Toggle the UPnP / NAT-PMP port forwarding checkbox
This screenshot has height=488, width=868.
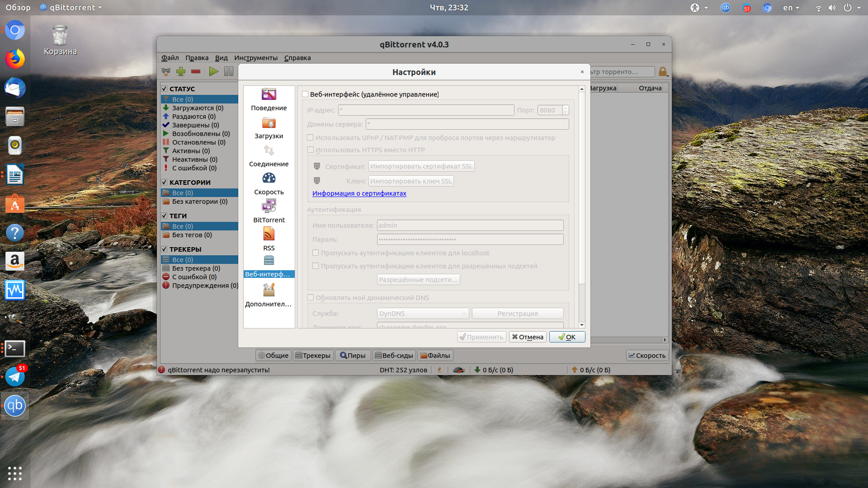[x=310, y=138]
